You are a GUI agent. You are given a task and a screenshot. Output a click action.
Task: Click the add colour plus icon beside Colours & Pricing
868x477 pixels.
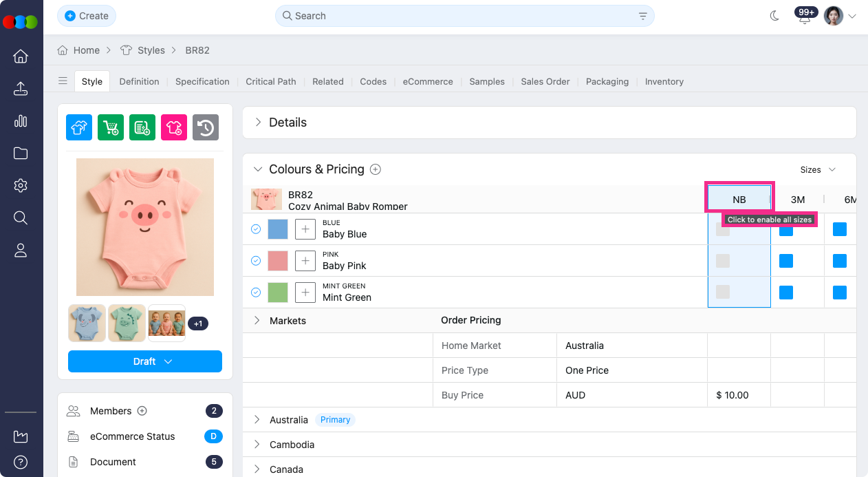376,169
